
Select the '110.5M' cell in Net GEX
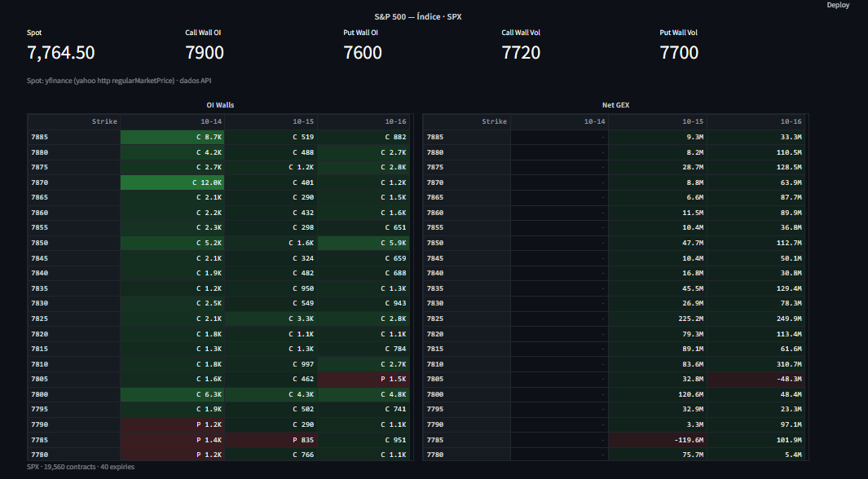(756, 152)
